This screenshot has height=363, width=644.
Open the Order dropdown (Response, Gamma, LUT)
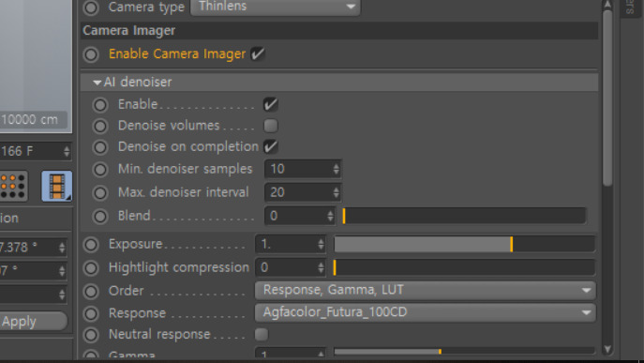(425, 290)
